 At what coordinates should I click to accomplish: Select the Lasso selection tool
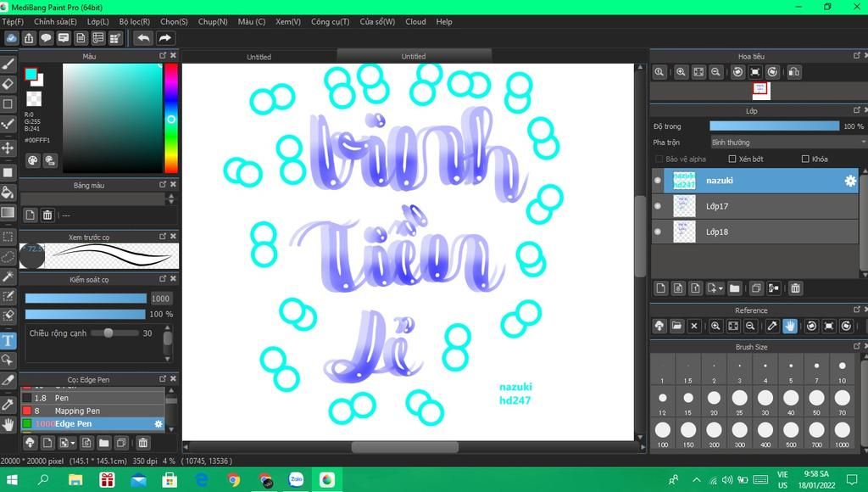pos(8,256)
